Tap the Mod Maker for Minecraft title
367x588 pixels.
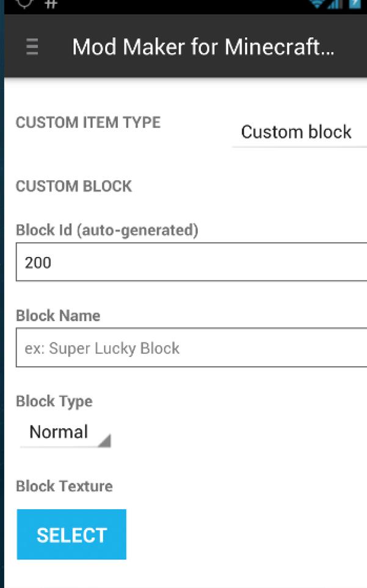(203, 47)
